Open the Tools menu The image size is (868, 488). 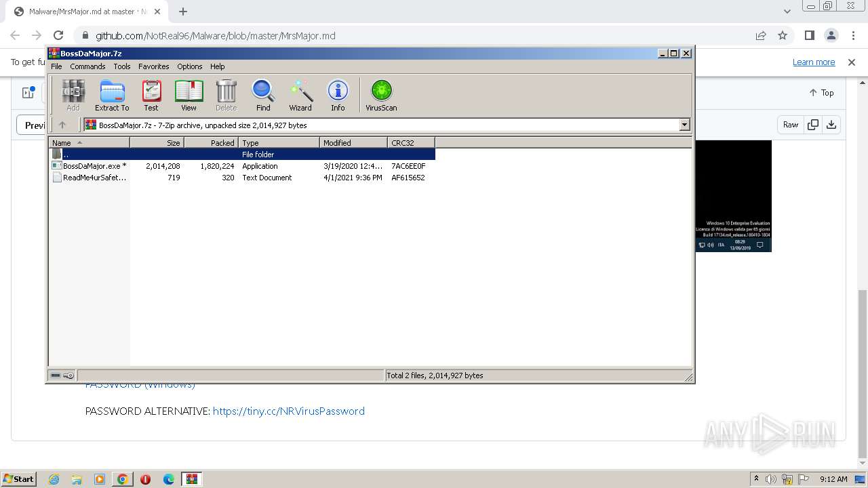click(122, 66)
